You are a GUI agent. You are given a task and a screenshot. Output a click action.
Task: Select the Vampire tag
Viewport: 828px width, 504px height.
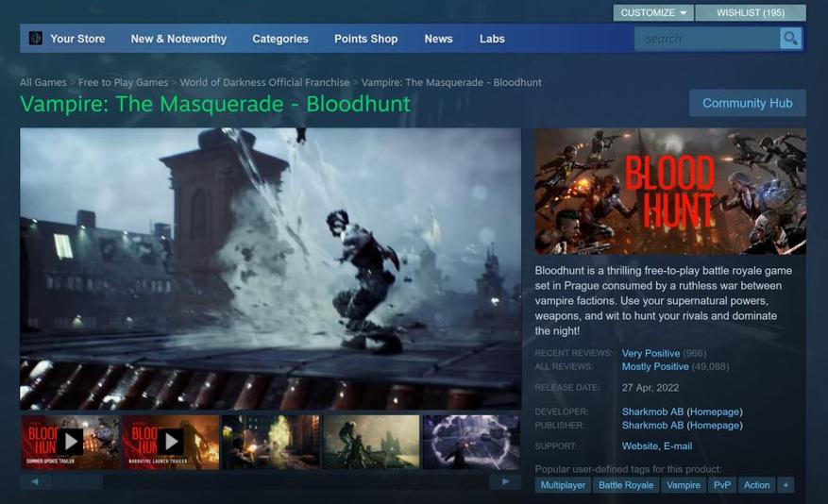pyautogui.click(x=684, y=485)
